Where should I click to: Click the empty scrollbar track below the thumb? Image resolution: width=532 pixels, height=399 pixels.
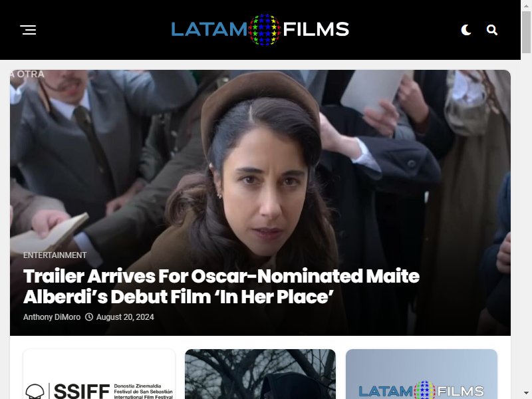point(526,221)
